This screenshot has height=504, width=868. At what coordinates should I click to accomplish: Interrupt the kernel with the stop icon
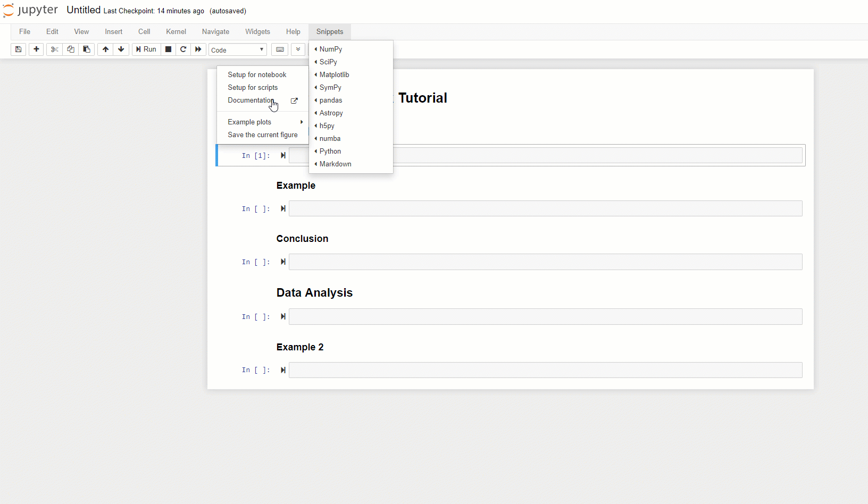(x=168, y=49)
